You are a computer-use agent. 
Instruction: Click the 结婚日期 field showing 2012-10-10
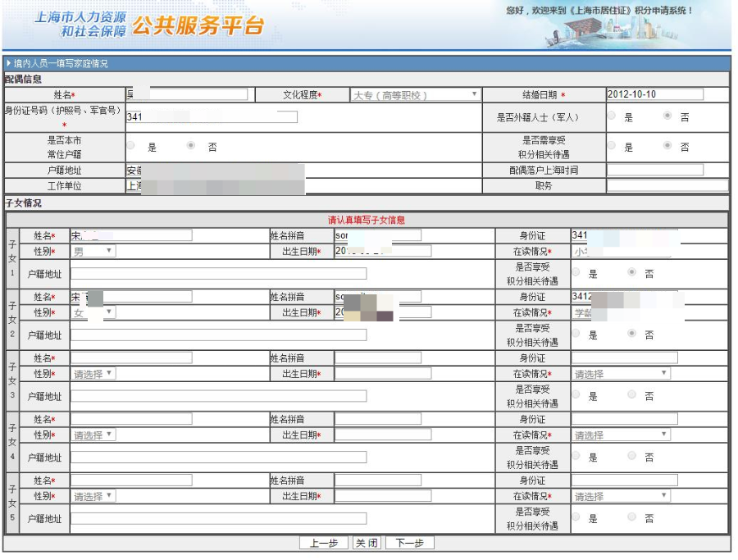pyautogui.click(x=654, y=94)
